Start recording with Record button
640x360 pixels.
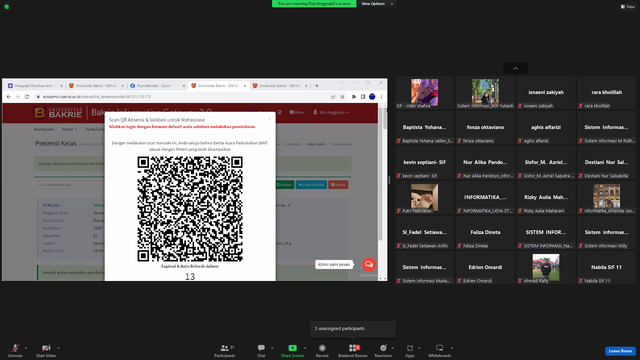click(x=322, y=350)
